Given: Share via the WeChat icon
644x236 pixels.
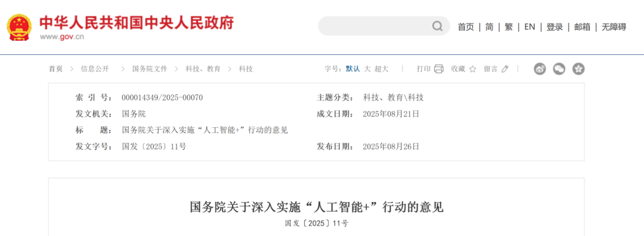Looking at the screenshot, I should pos(559,69).
